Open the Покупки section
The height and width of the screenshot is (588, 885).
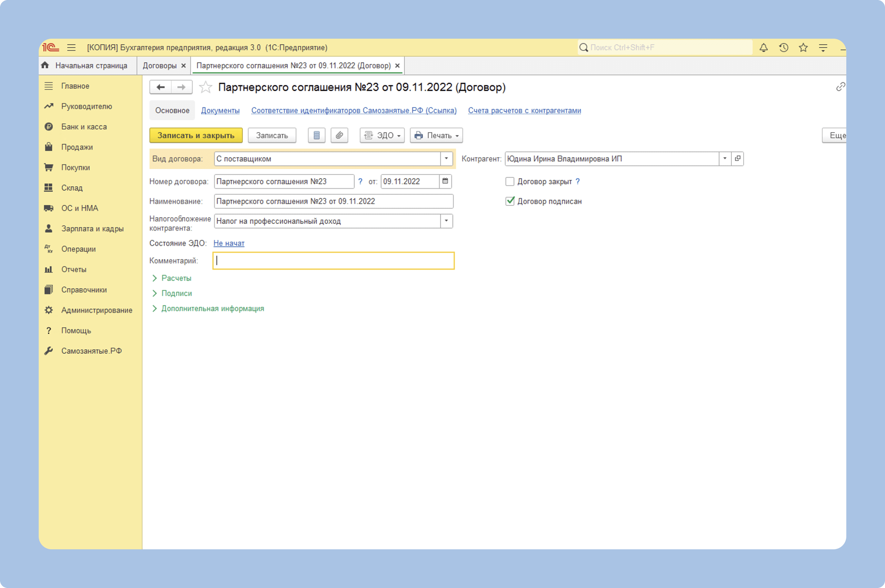tap(75, 168)
